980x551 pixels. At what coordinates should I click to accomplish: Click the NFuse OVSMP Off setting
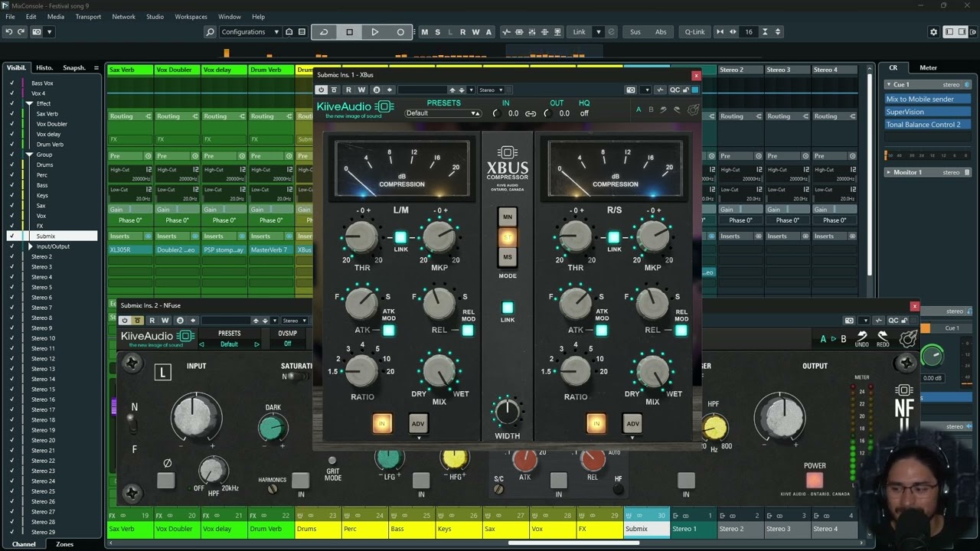pos(288,344)
